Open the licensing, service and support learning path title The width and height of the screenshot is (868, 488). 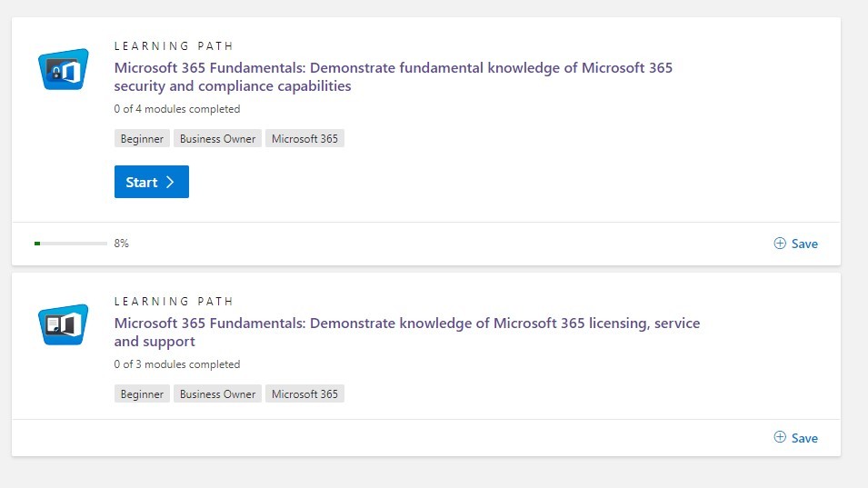[x=407, y=332]
